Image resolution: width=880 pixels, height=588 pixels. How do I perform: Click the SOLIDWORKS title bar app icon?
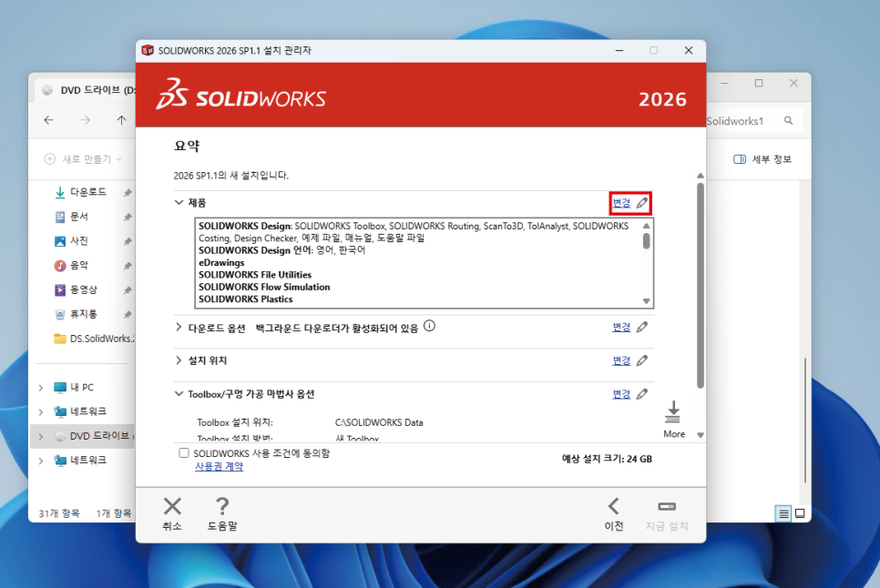pyautogui.click(x=148, y=50)
